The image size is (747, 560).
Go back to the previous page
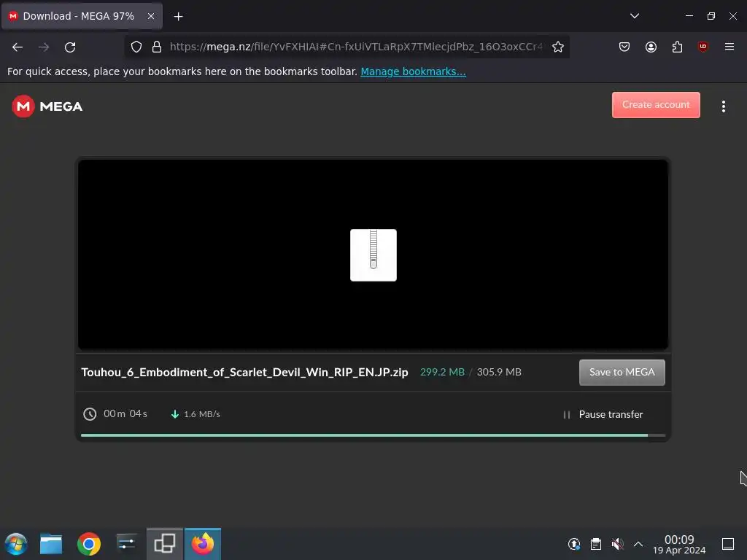[x=18, y=47]
